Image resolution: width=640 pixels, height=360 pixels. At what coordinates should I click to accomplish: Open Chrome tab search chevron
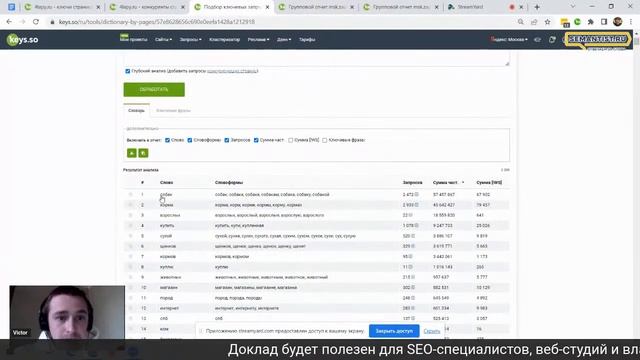pyautogui.click(x=573, y=7)
